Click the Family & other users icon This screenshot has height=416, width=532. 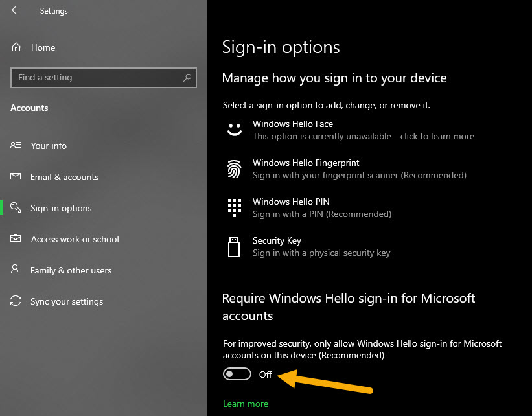16,270
